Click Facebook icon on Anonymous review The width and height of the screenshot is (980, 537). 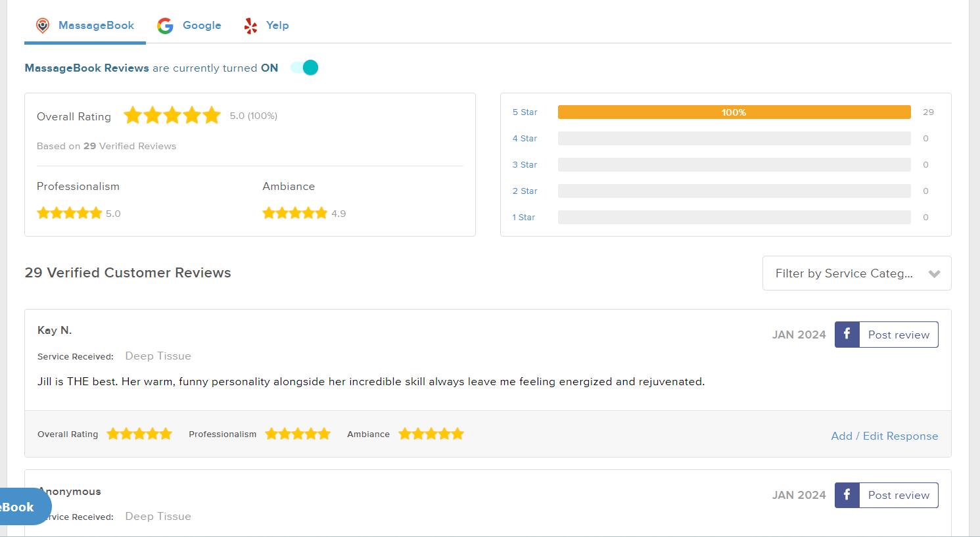[847, 495]
